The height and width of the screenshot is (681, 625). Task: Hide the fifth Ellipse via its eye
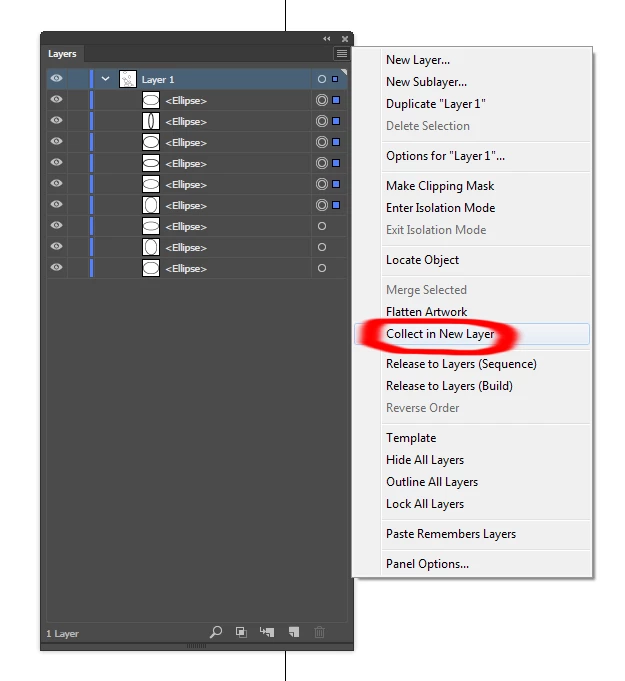pos(56,183)
